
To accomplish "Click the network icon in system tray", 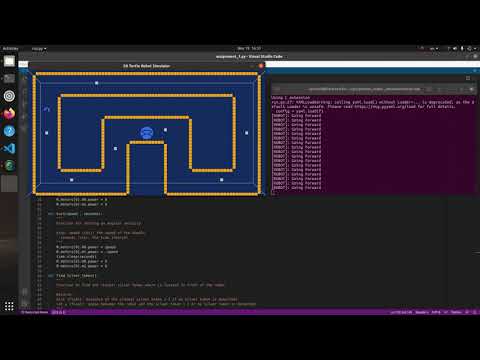I will click(x=449, y=49).
